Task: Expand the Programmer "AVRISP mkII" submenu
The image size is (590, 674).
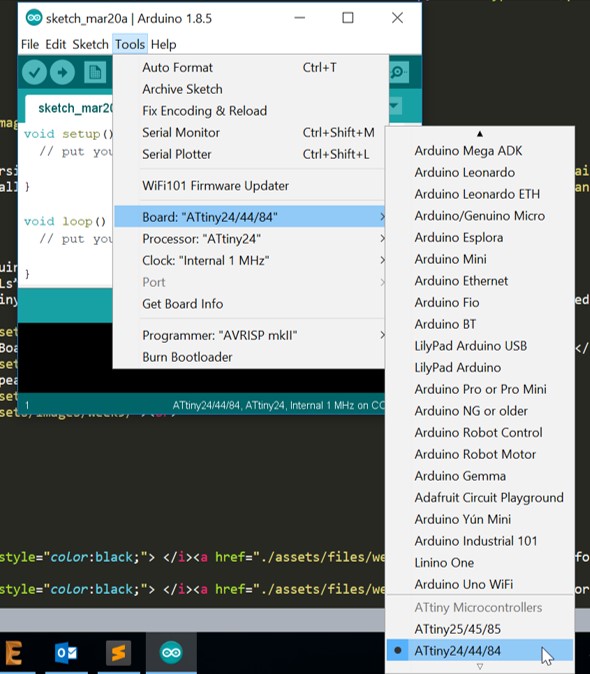Action: [x=250, y=335]
